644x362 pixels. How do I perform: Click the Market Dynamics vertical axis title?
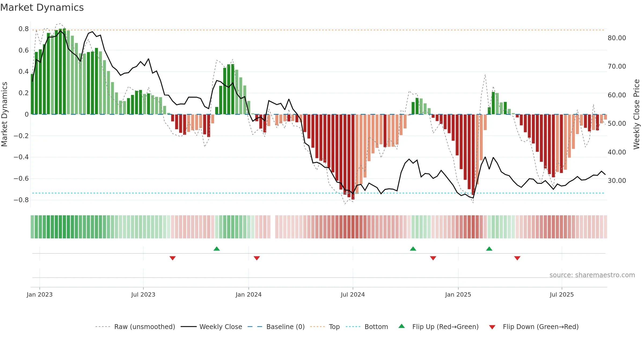pos(4,114)
